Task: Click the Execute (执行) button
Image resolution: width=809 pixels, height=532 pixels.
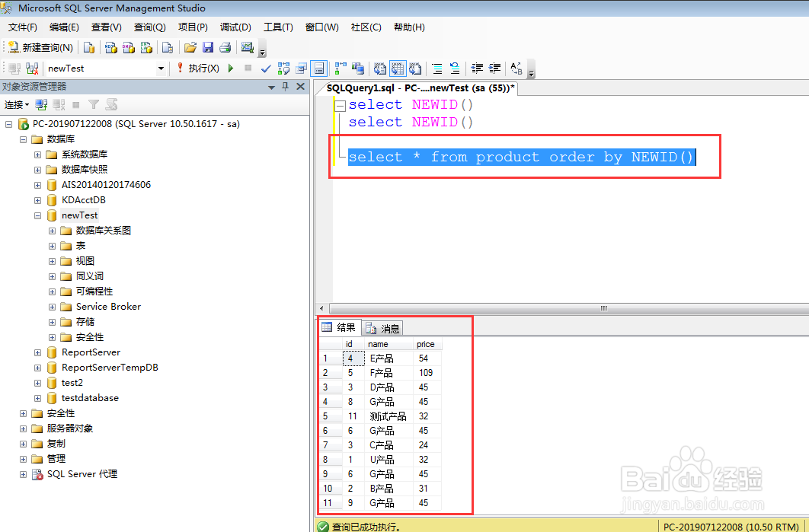Action: [197, 68]
